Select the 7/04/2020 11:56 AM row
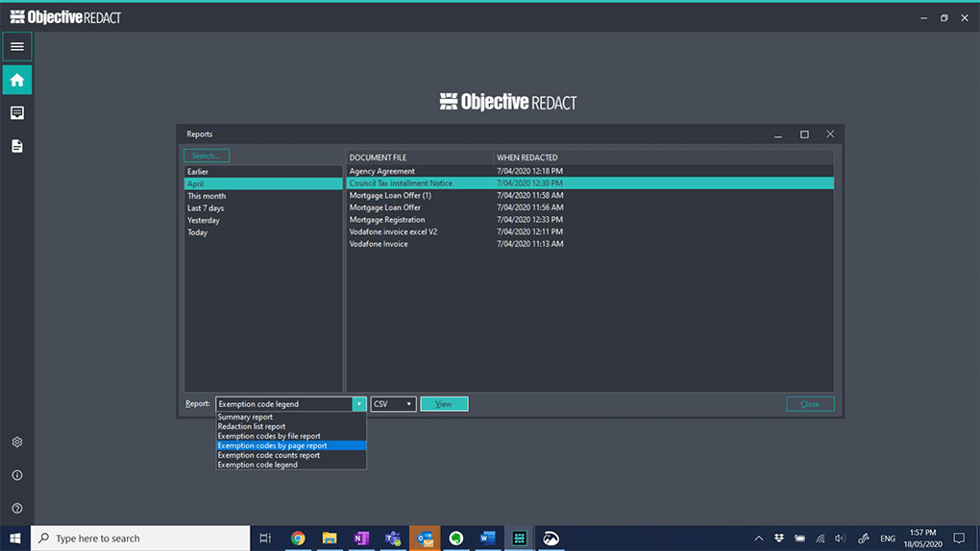Screen dimensions: 980x551 pyautogui.click(x=590, y=207)
